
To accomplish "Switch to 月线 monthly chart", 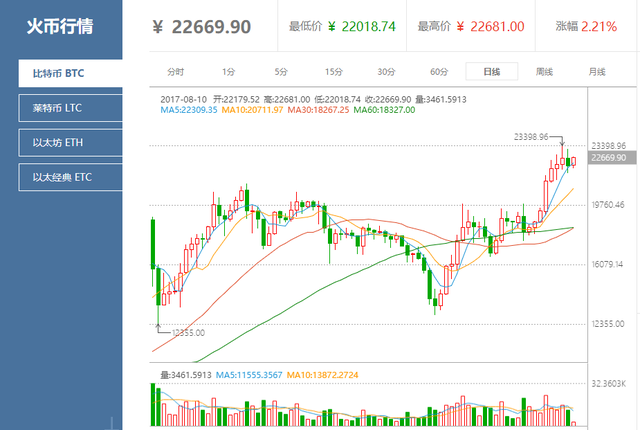I will tap(597, 72).
